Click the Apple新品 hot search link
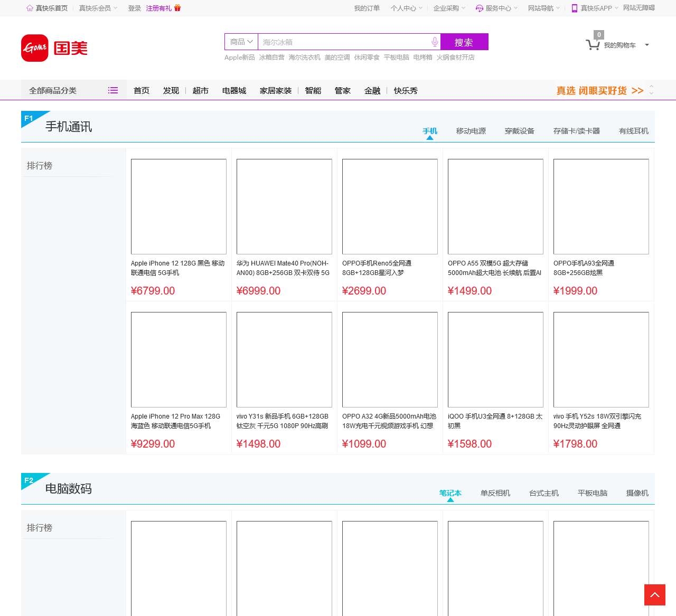The height and width of the screenshot is (616, 676). tap(240, 57)
